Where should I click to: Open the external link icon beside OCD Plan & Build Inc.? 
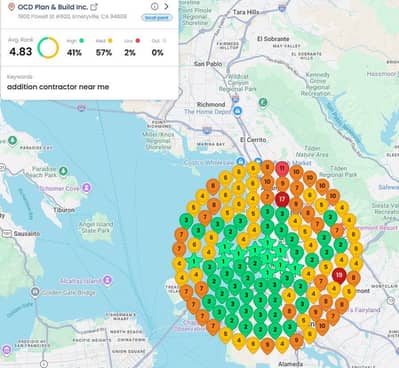pos(94,7)
